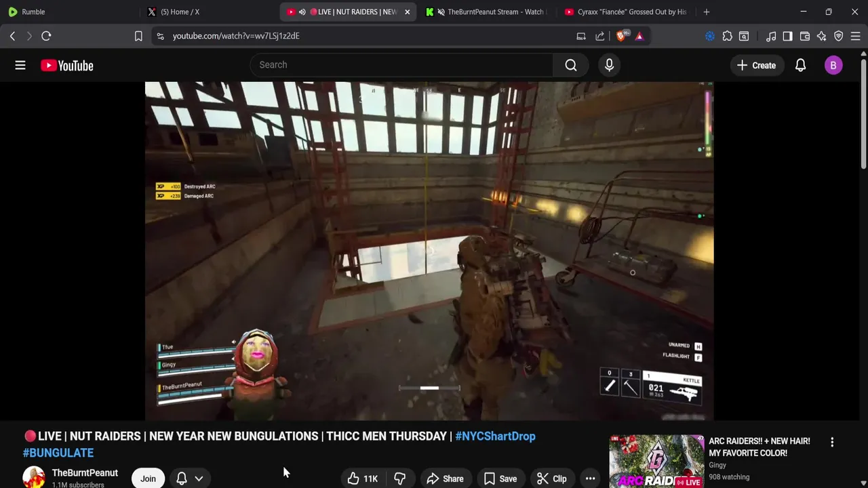Open a new browser tab
This screenshot has height=488, width=868.
point(707,12)
